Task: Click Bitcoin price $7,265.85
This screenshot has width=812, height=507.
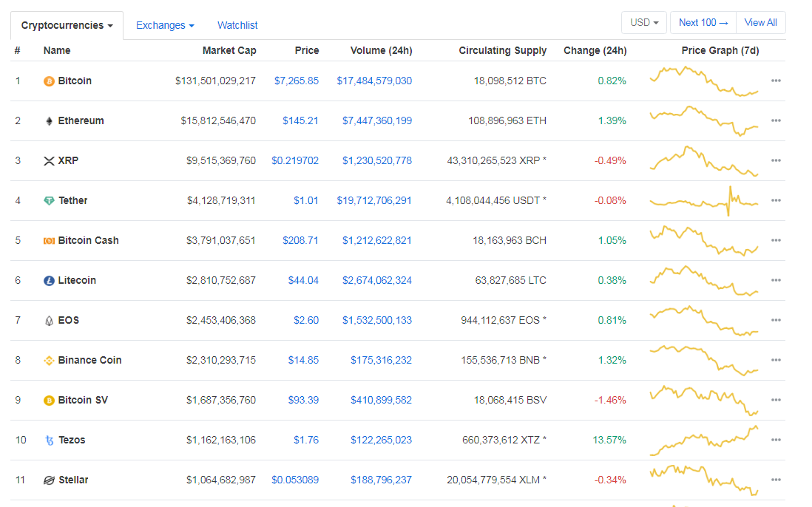Action: coord(297,81)
